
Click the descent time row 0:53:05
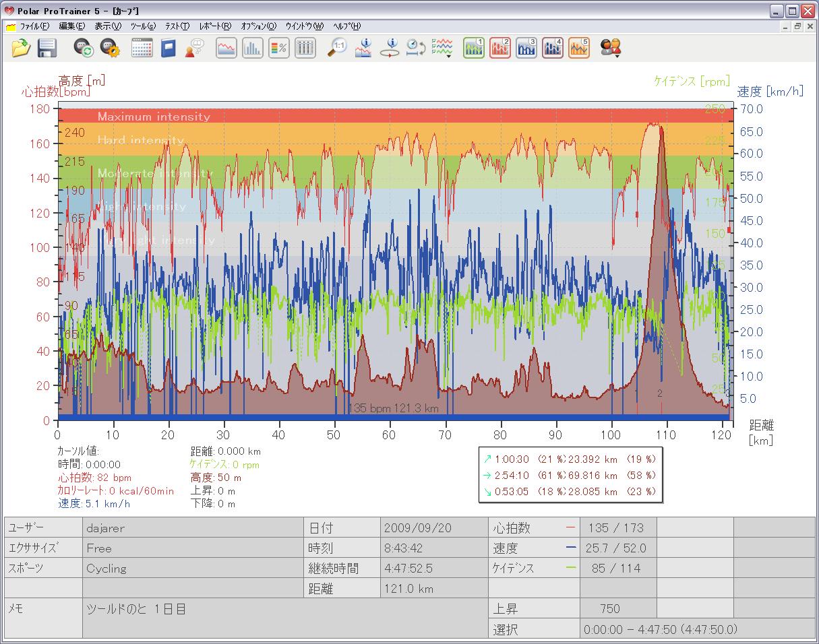(x=570, y=492)
